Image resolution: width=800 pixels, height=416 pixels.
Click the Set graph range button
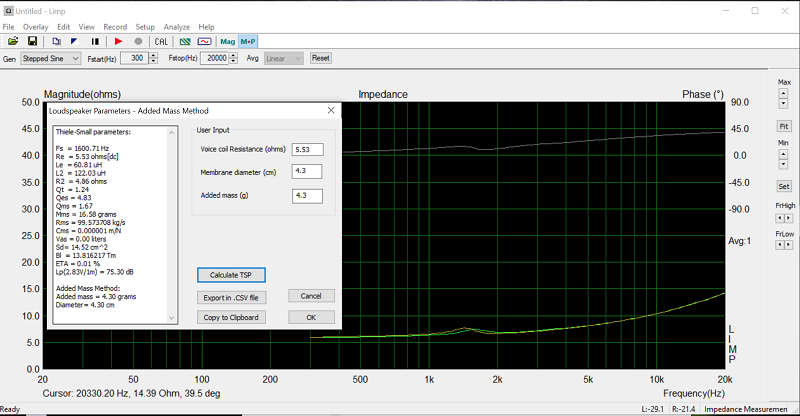click(x=784, y=186)
